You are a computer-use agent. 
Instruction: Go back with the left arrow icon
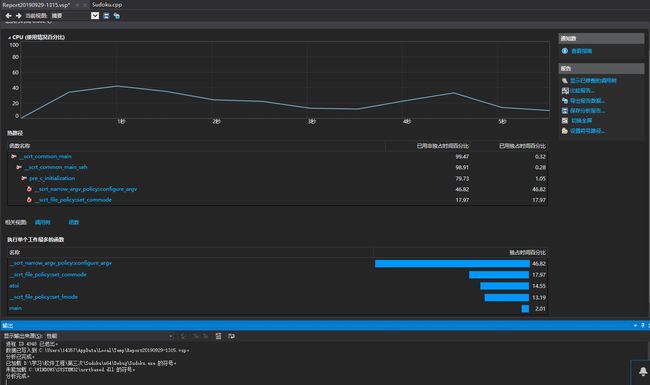click(8, 16)
